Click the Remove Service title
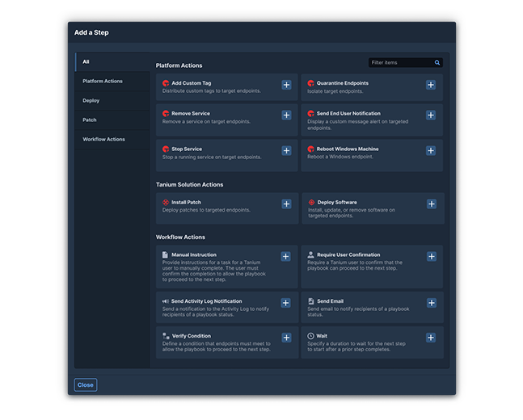The width and height of the screenshot is (523, 420). tap(191, 113)
